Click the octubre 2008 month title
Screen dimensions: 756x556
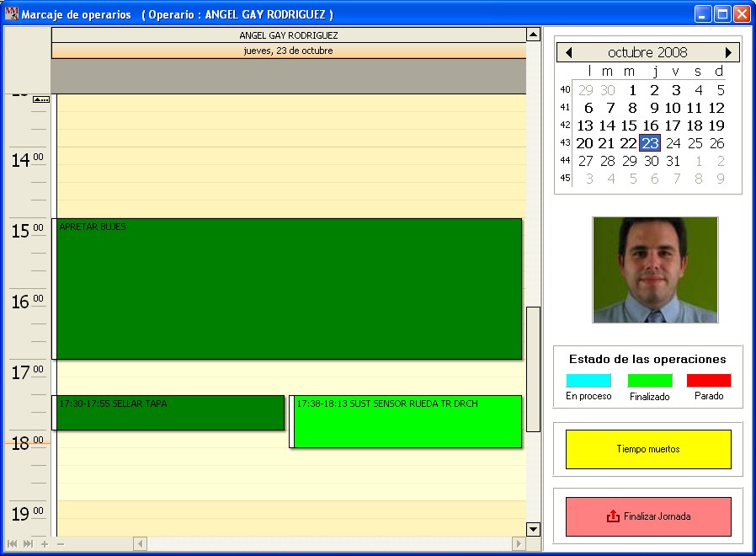pyautogui.click(x=647, y=52)
